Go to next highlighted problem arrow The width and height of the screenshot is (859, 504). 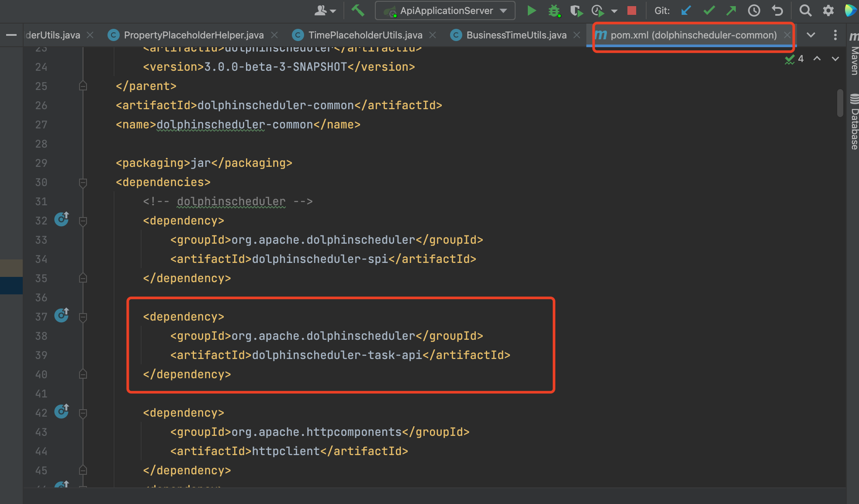tap(835, 59)
